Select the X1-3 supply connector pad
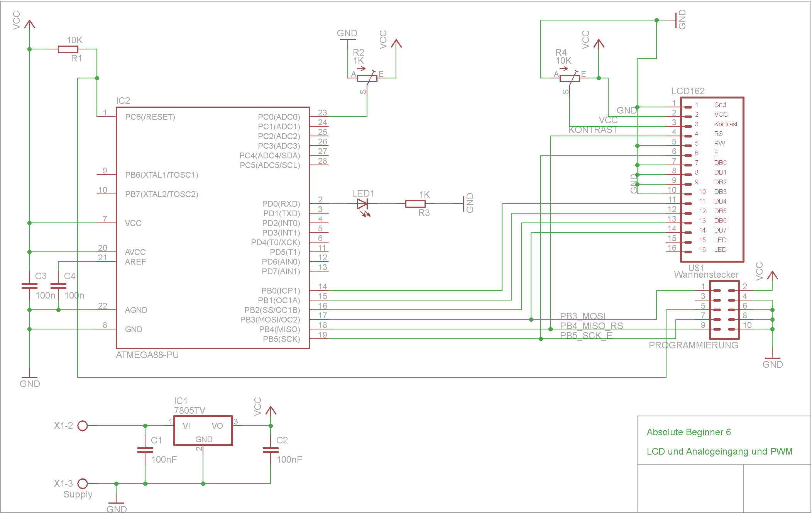 (x=83, y=484)
